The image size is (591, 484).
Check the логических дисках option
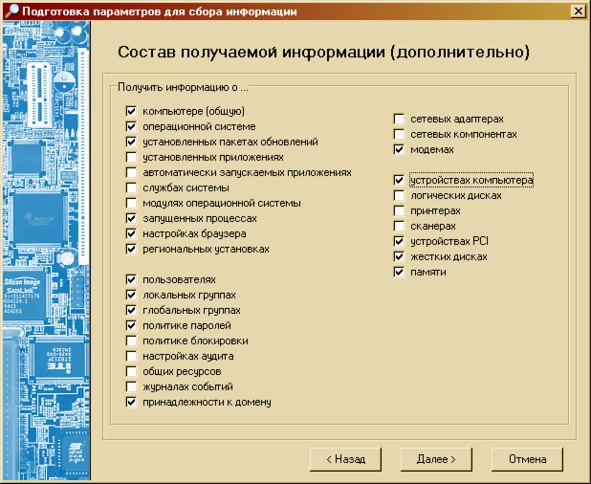(399, 196)
